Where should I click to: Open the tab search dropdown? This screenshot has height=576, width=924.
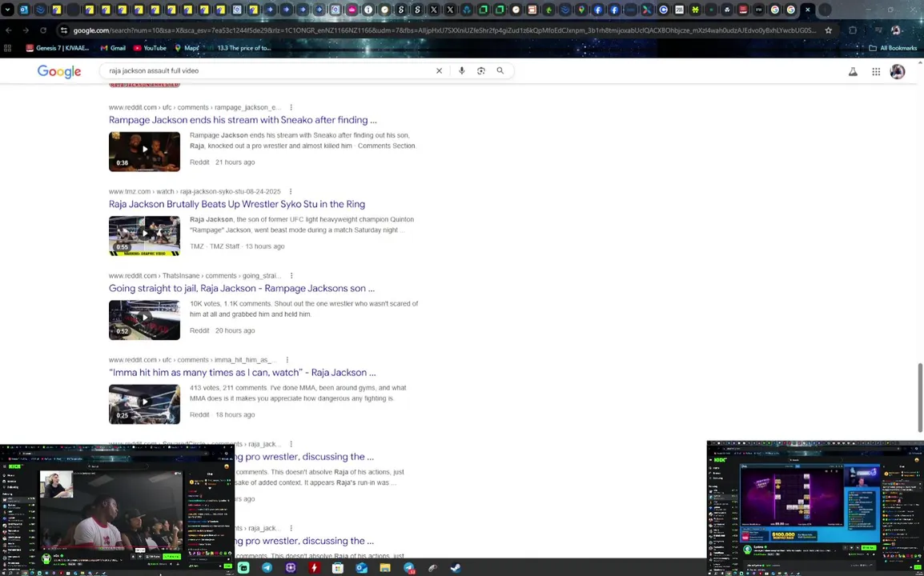[x=8, y=10]
